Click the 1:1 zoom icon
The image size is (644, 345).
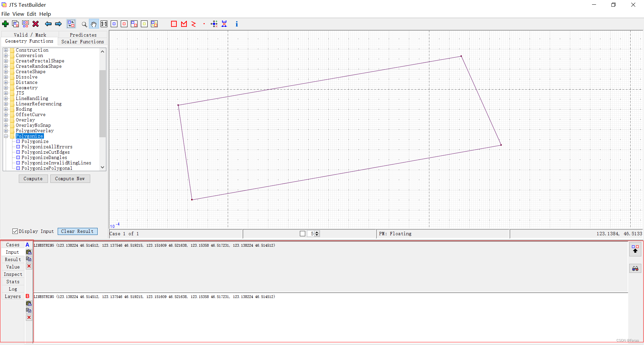click(x=104, y=24)
